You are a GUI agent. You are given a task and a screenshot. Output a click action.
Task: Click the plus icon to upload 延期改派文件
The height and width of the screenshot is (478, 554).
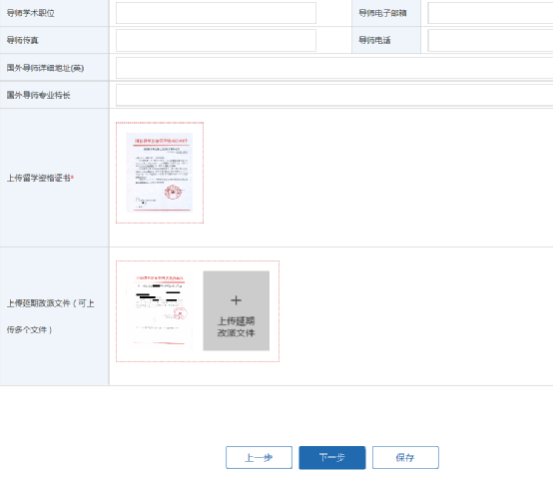click(236, 300)
